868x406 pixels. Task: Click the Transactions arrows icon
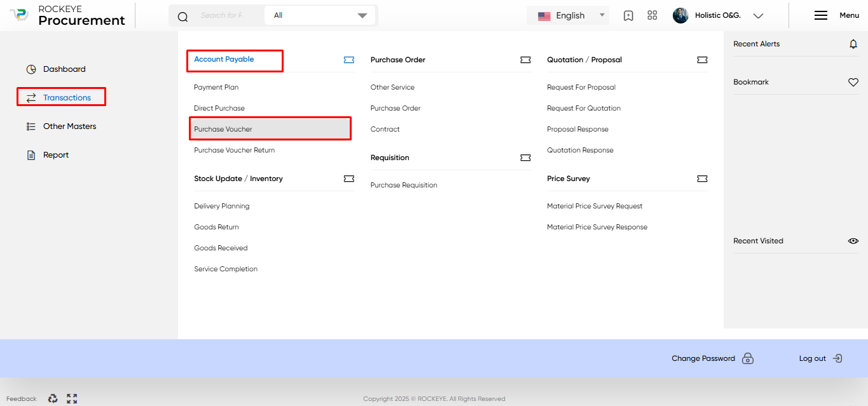pyautogui.click(x=31, y=98)
